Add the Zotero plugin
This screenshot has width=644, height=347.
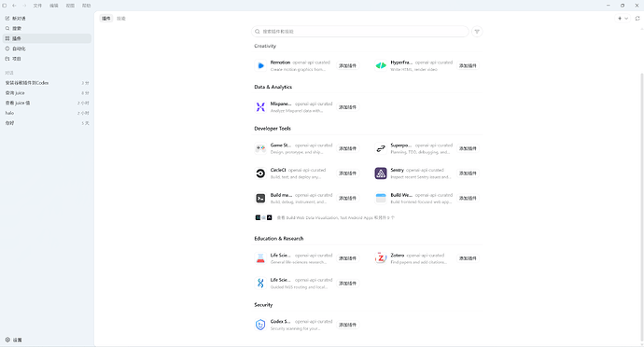[468, 258]
